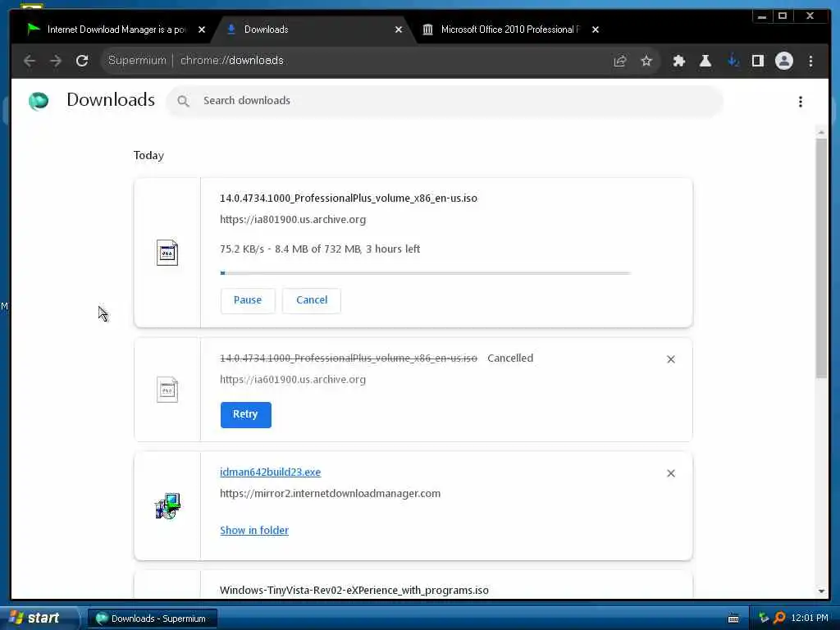Open the Windows start menu
The height and width of the screenshot is (630, 840).
pyautogui.click(x=39, y=619)
